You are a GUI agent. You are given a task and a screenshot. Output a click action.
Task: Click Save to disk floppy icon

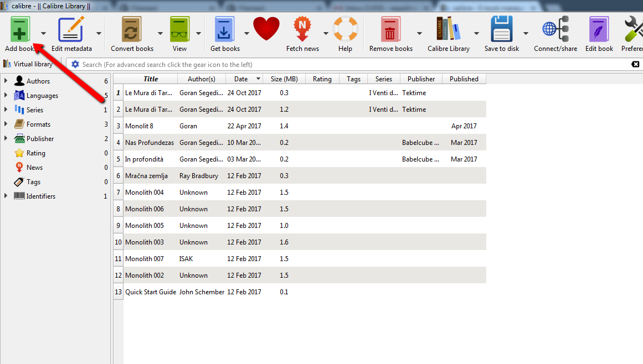(x=502, y=29)
